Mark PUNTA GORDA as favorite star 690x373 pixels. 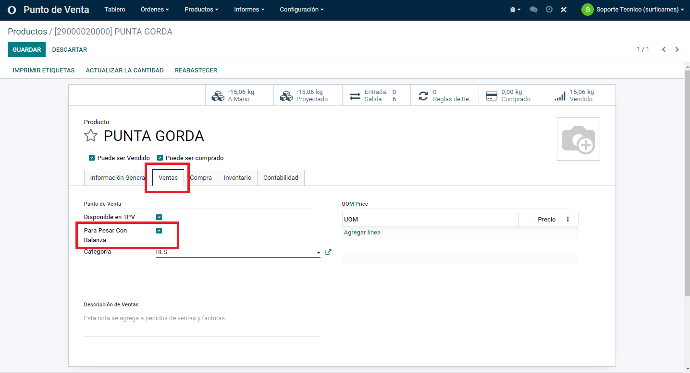pyautogui.click(x=91, y=135)
